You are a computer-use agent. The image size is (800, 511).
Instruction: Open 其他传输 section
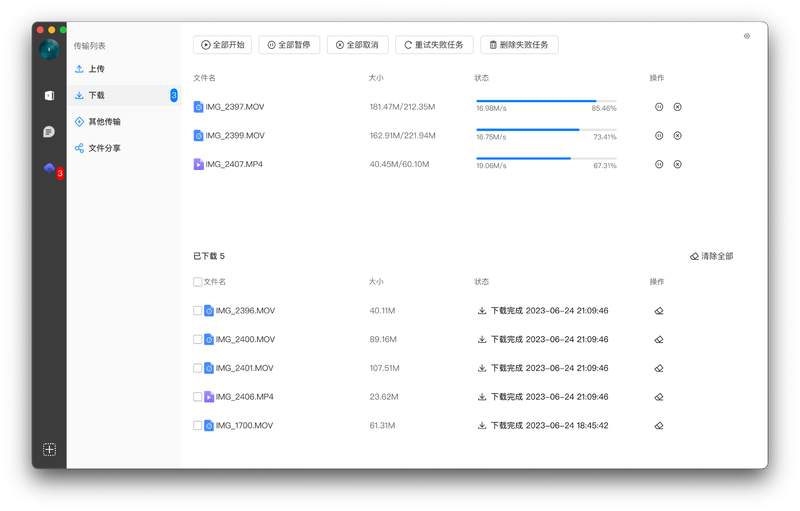[x=124, y=122]
